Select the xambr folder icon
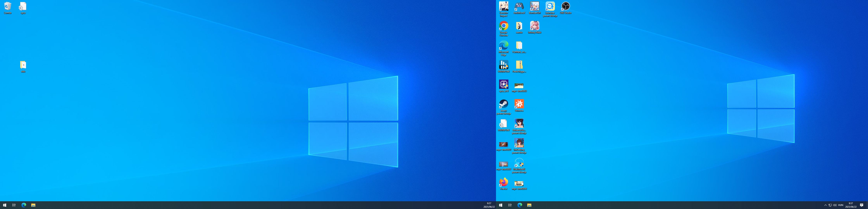Image resolution: width=868 pixels, height=209 pixels. click(519, 28)
